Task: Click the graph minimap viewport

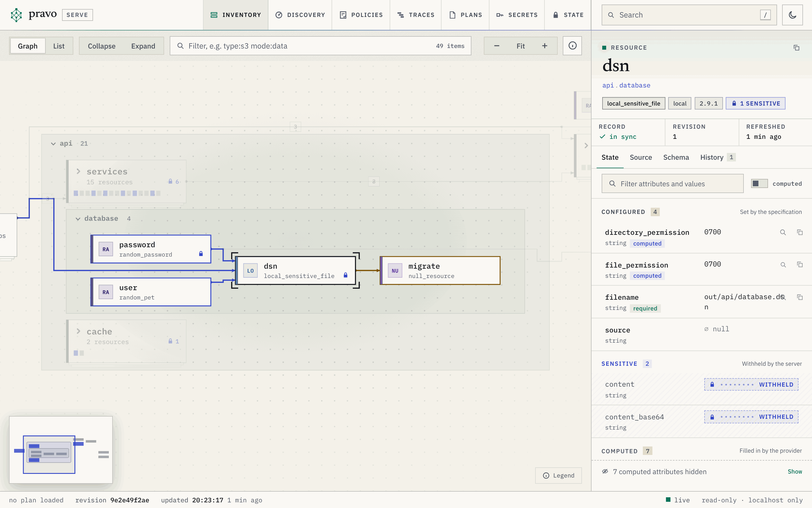Action: [x=49, y=455]
